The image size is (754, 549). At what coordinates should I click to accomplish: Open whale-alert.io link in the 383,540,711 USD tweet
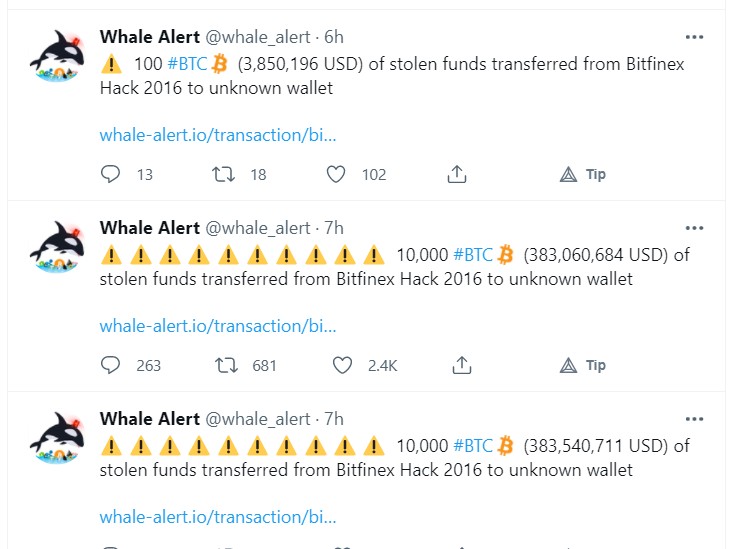pyautogui.click(x=218, y=516)
